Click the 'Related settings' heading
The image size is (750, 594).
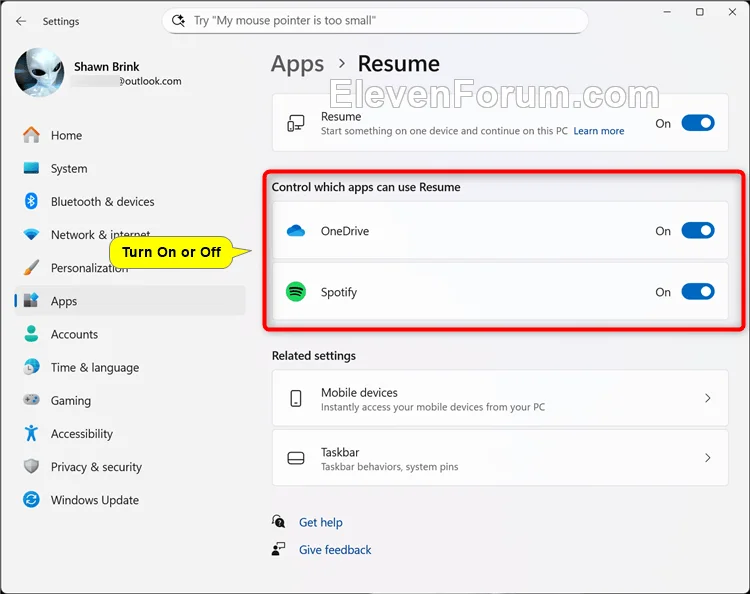click(314, 356)
